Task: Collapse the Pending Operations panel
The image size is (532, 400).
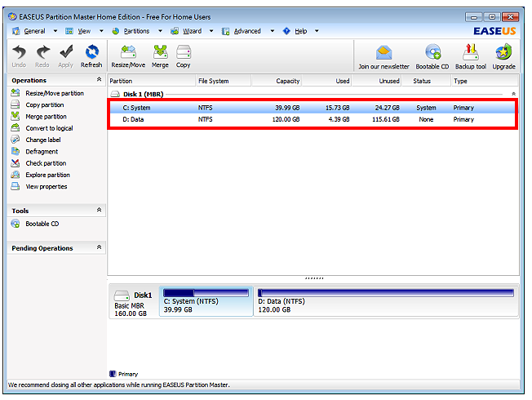Action: pos(99,247)
